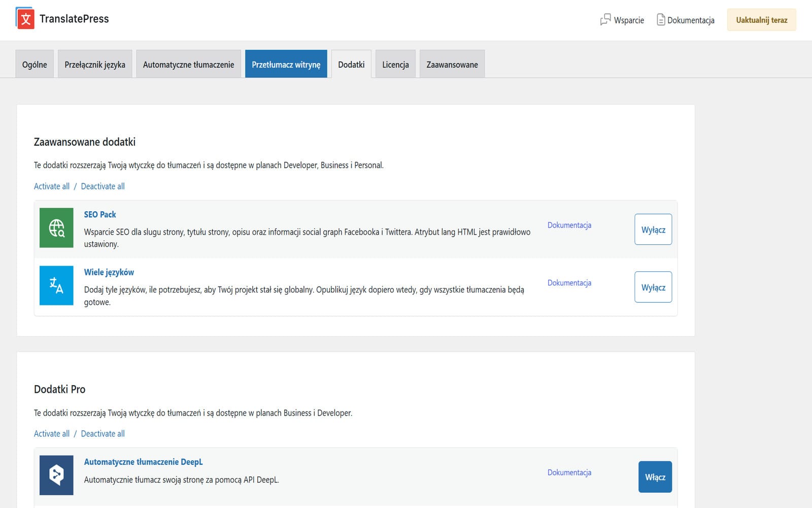Go to the Licencja tab
The width and height of the screenshot is (812, 508).
(x=395, y=64)
